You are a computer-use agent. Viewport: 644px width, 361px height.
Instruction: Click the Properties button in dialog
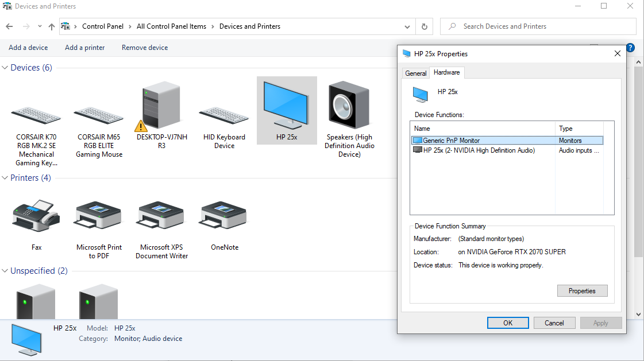point(582,291)
